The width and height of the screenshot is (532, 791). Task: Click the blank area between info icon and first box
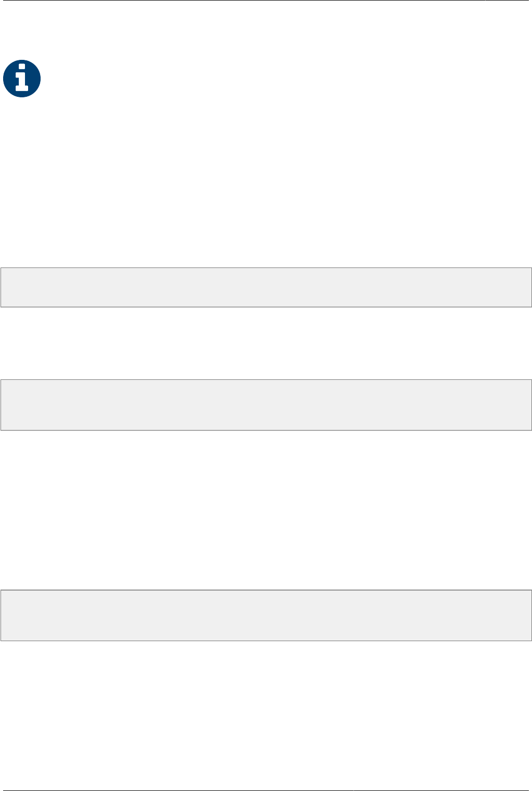[x=266, y=182]
